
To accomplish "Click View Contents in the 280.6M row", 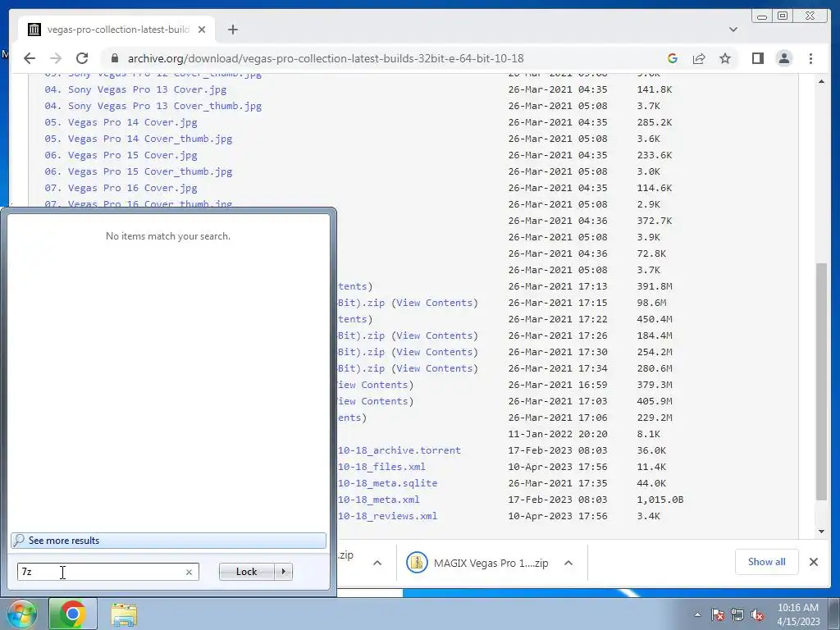I will [x=435, y=368].
